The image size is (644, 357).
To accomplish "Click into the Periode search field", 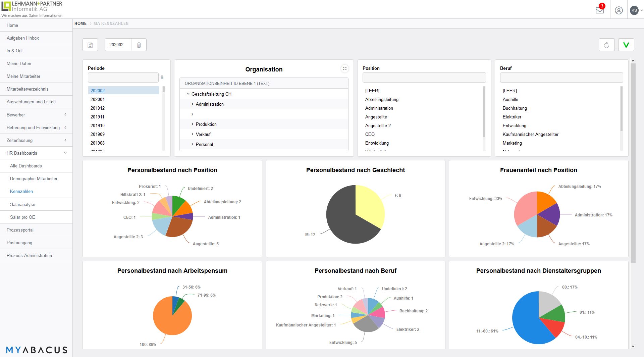I will pos(123,78).
